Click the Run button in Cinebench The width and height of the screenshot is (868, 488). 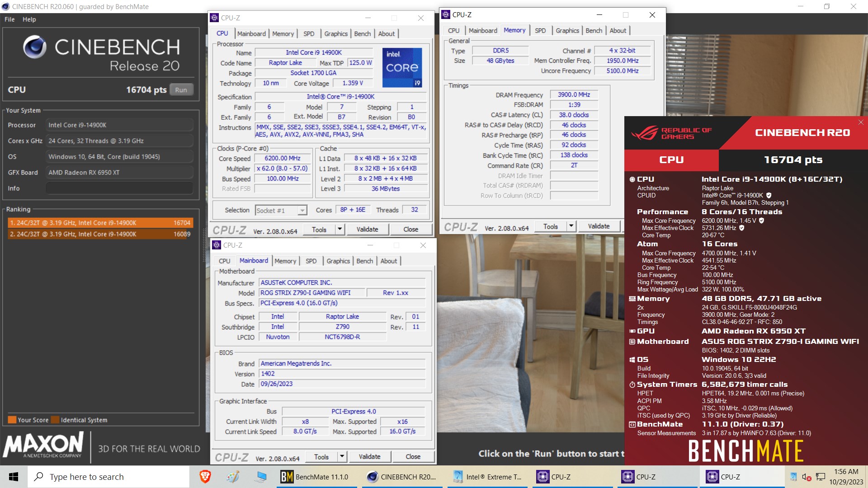[181, 90]
